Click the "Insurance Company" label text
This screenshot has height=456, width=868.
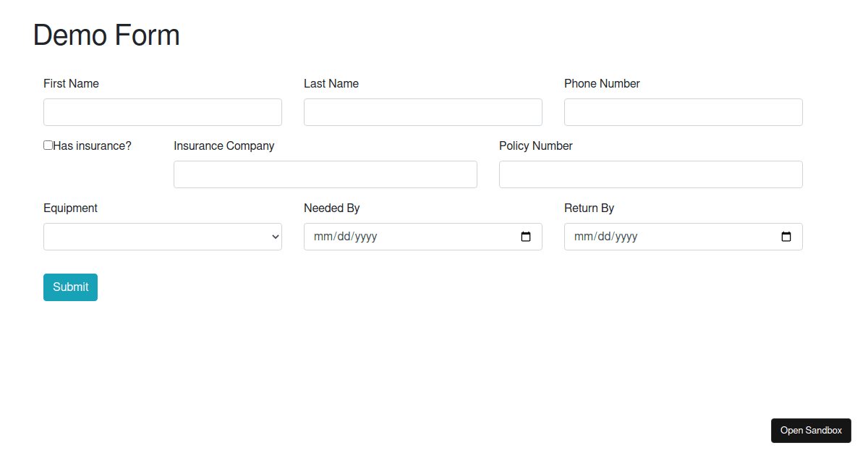coord(224,146)
